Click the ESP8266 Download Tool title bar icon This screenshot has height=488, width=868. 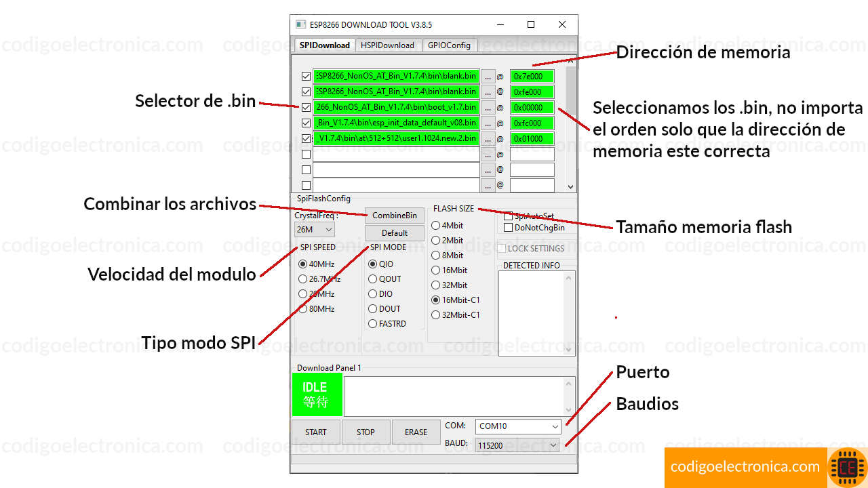(300, 24)
